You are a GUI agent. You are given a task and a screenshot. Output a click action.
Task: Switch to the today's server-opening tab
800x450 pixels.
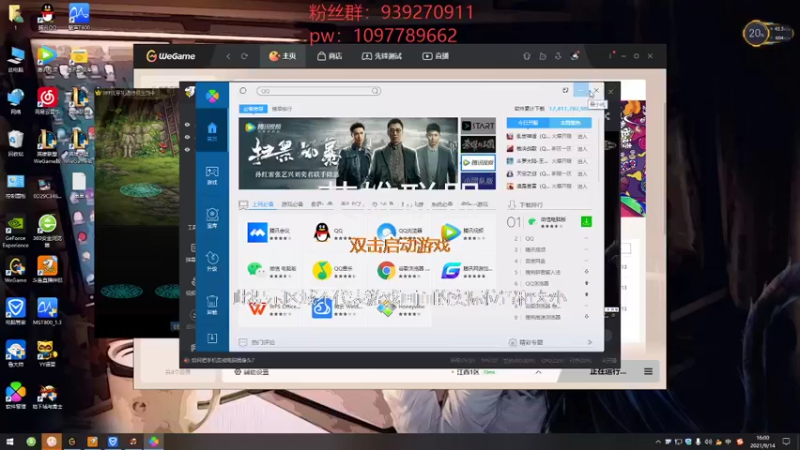(x=528, y=123)
